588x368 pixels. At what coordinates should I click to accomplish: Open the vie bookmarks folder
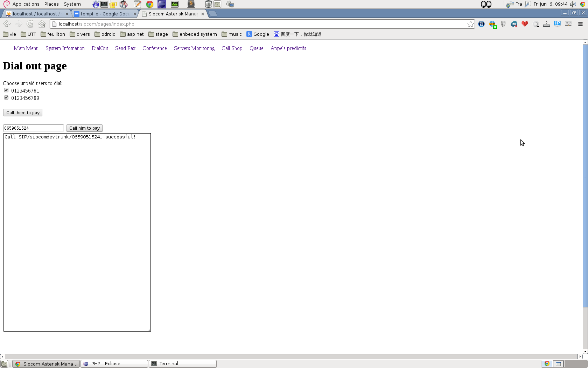(x=9, y=34)
